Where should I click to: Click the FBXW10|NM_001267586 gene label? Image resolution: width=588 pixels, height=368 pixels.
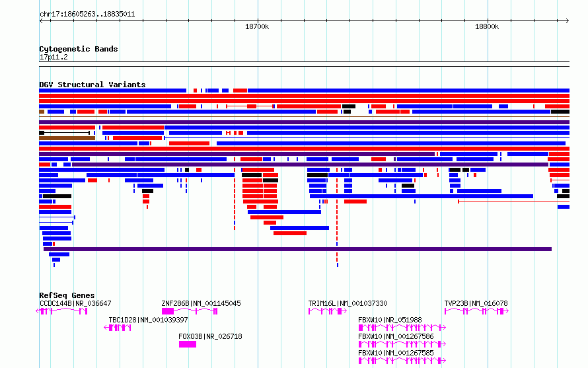point(396,336)
